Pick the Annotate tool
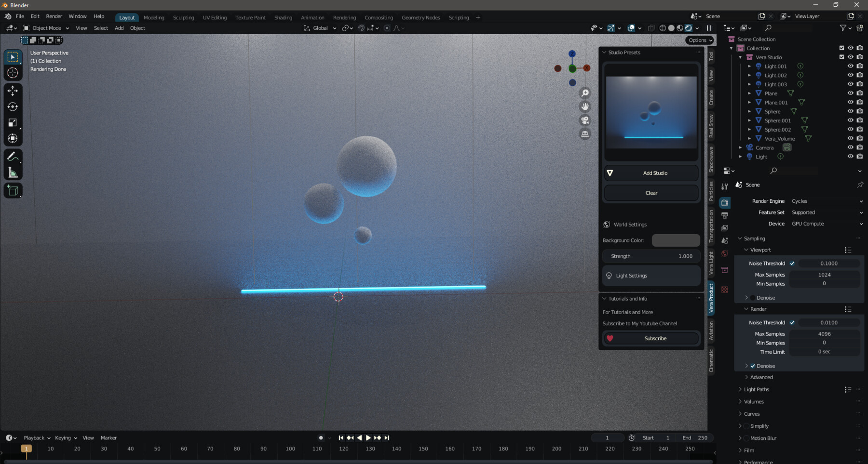Image resolution: width=868 pixels, height=464 pixels. [13, 155]
